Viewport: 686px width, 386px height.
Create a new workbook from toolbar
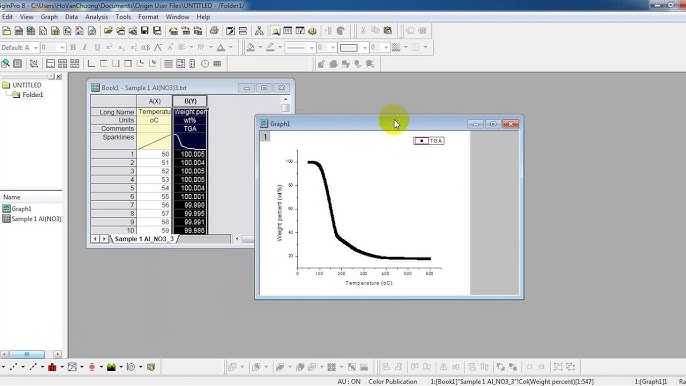tap(19, 31)
